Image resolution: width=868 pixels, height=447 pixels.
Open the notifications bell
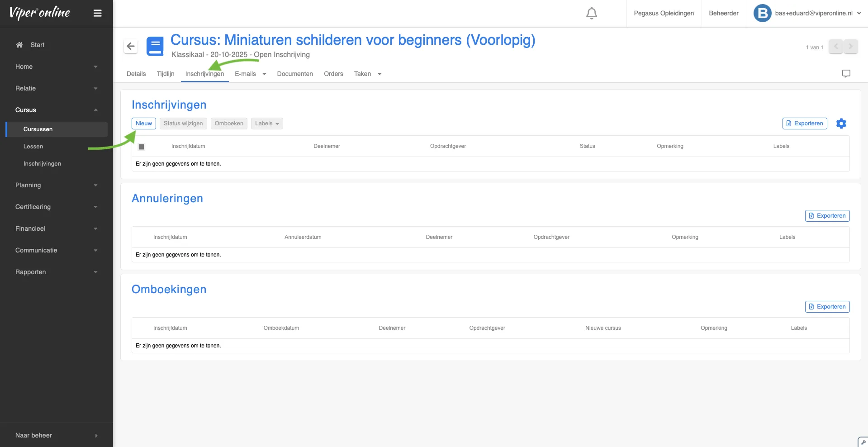pyautogui.click(x=591, y=13)
